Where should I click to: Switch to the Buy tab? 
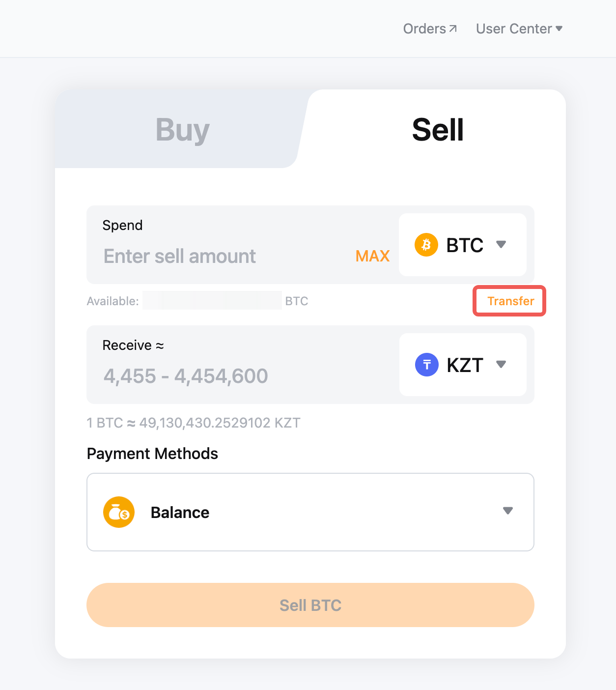coord(182,130)
